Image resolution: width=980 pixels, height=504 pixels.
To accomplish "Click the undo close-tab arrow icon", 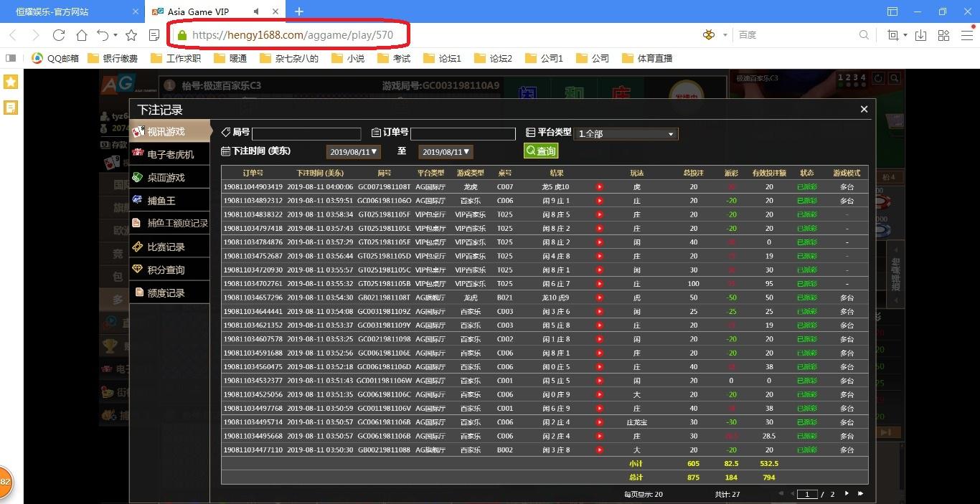I will point(103,35).
